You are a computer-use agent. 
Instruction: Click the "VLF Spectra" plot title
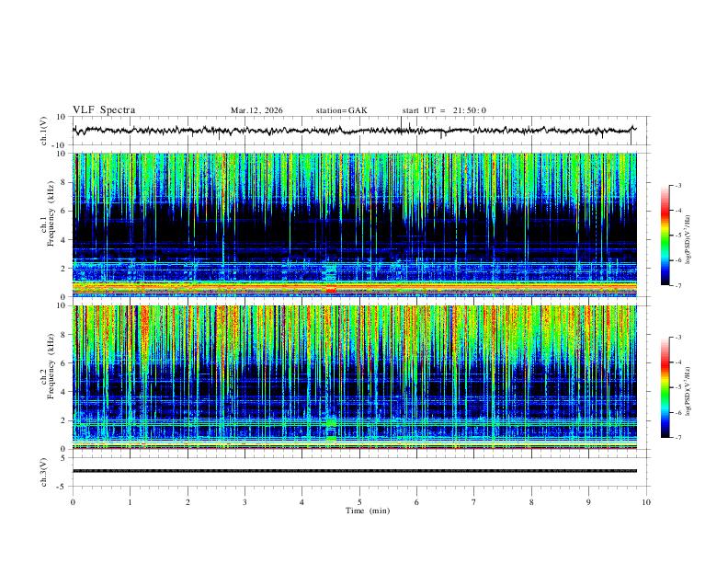point(104,110)
